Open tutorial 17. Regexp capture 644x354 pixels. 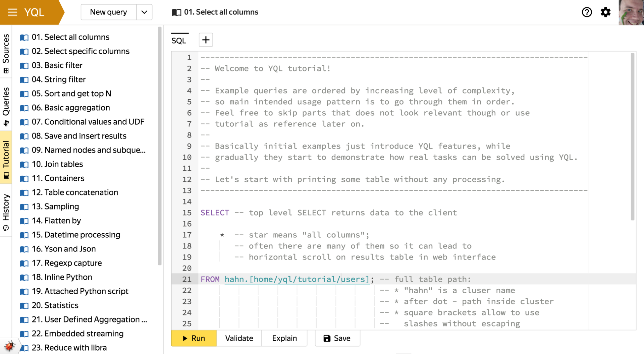point(67,263)
